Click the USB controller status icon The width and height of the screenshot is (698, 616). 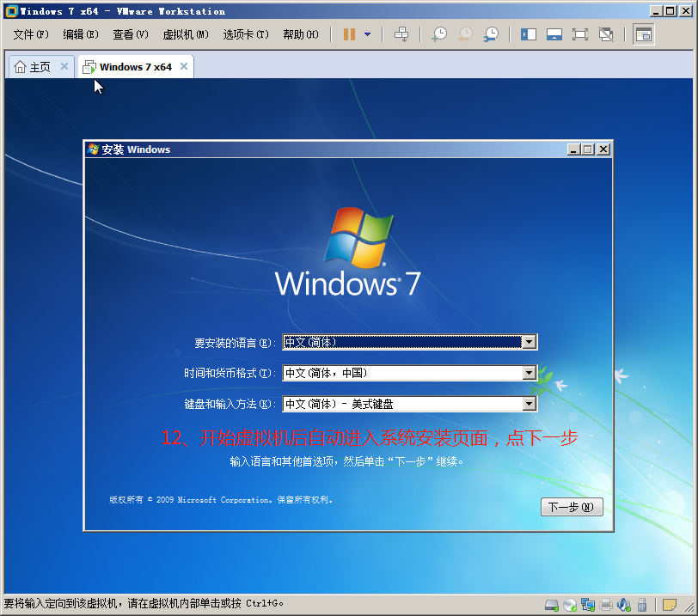pyautogui.click(x=642, y=605)
